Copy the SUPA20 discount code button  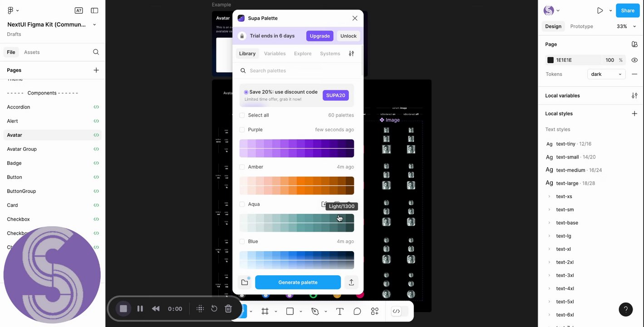(x=336, y=95)
